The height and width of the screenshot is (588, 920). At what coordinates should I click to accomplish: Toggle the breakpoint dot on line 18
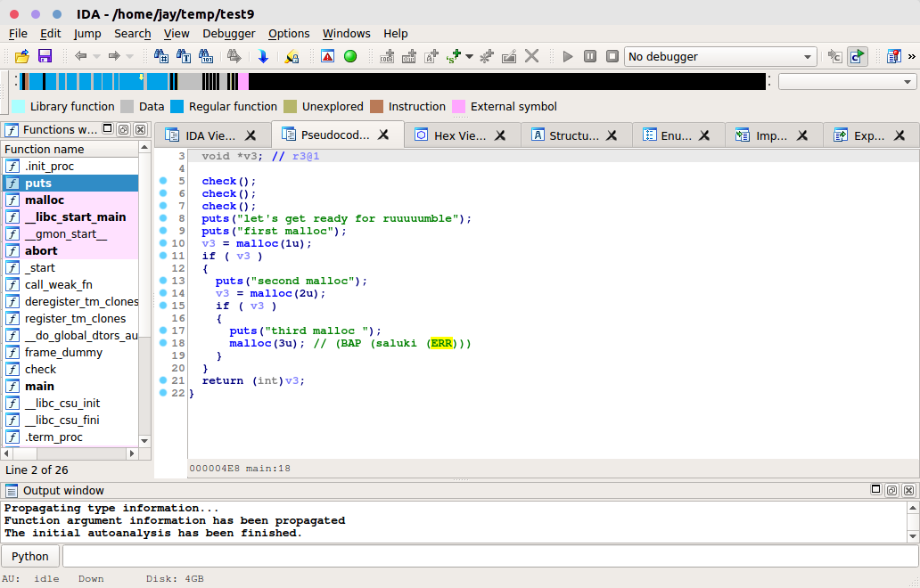pyautogui.click(x=163, y=342)
